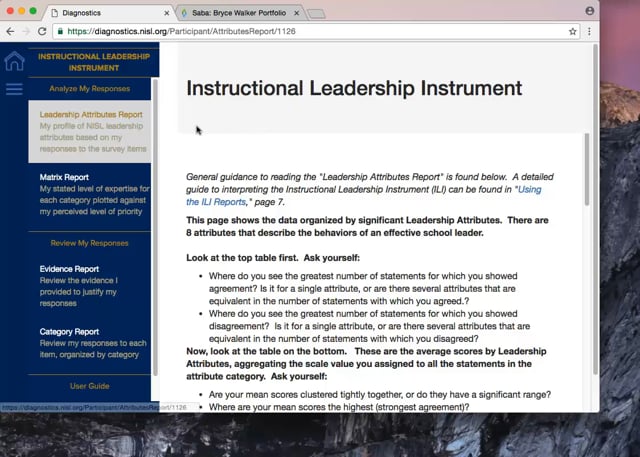The image size is (640, 457).
Task: Switch to Saba: Bryce Walker Portfolio tab
Action: click(x=239, y=13)
